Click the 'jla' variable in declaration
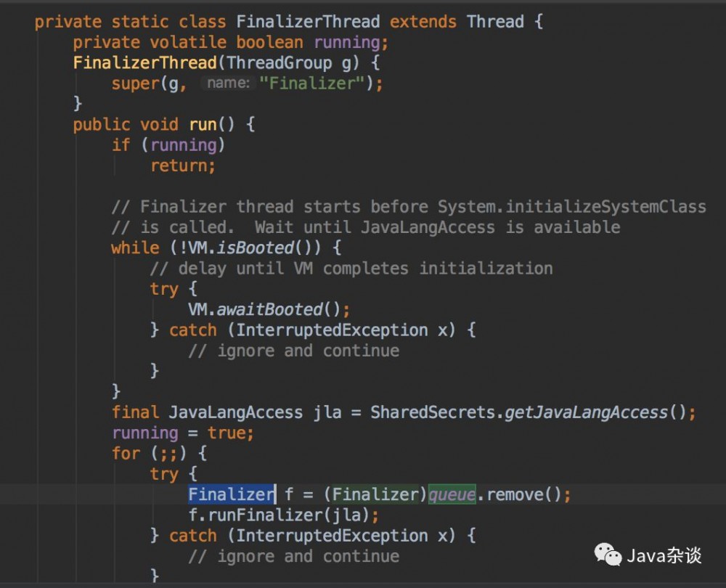The width and height of the screenshot is (726, 588). tap(327, 412)
